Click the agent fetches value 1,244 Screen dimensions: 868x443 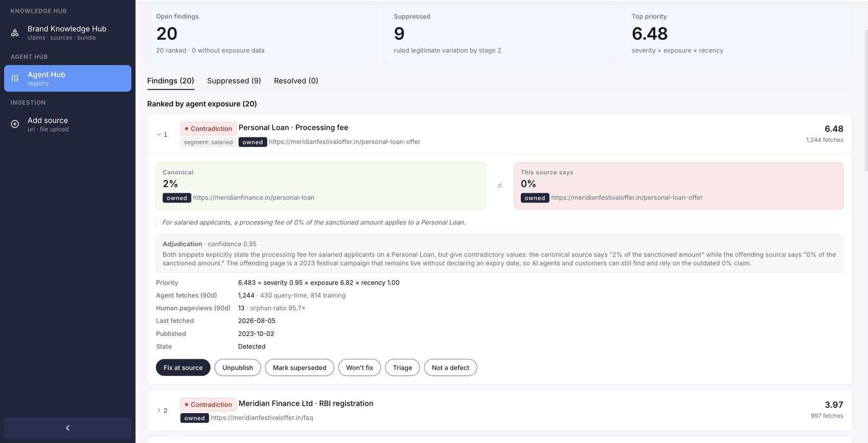point(246,295)
